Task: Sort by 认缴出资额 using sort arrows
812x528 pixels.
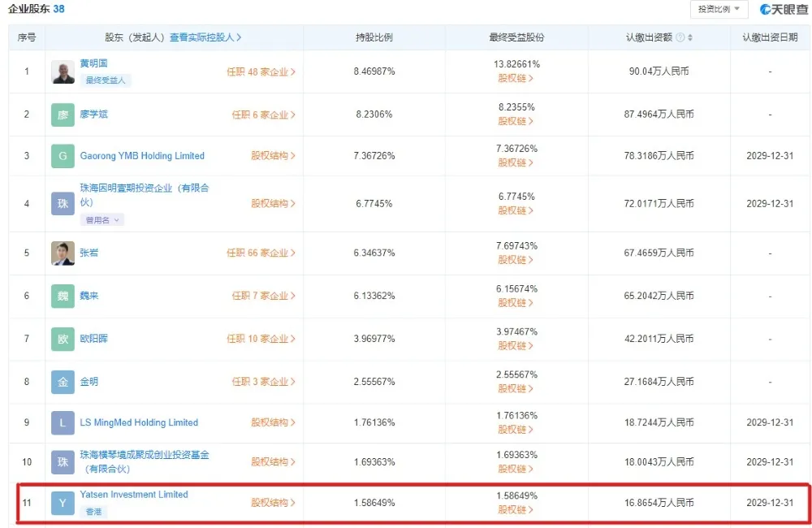Action: coord(689,37)
